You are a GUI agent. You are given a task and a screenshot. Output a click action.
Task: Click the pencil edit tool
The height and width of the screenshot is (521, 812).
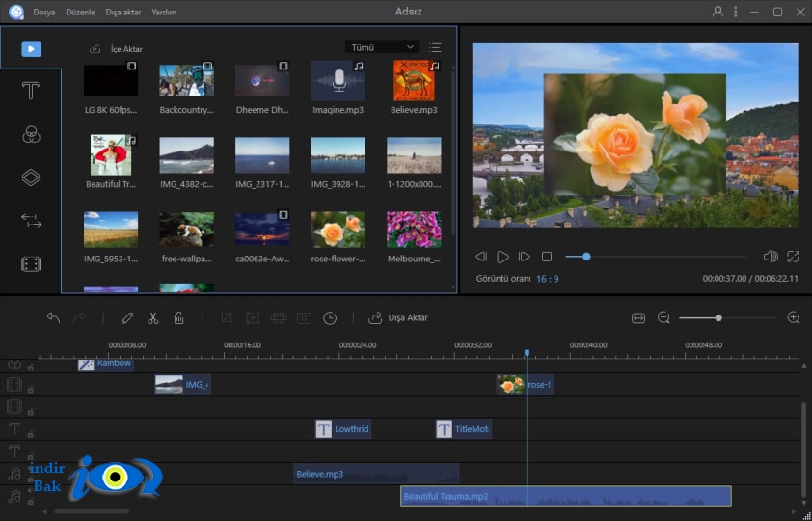pyautogui.click(x=127, y=318)
